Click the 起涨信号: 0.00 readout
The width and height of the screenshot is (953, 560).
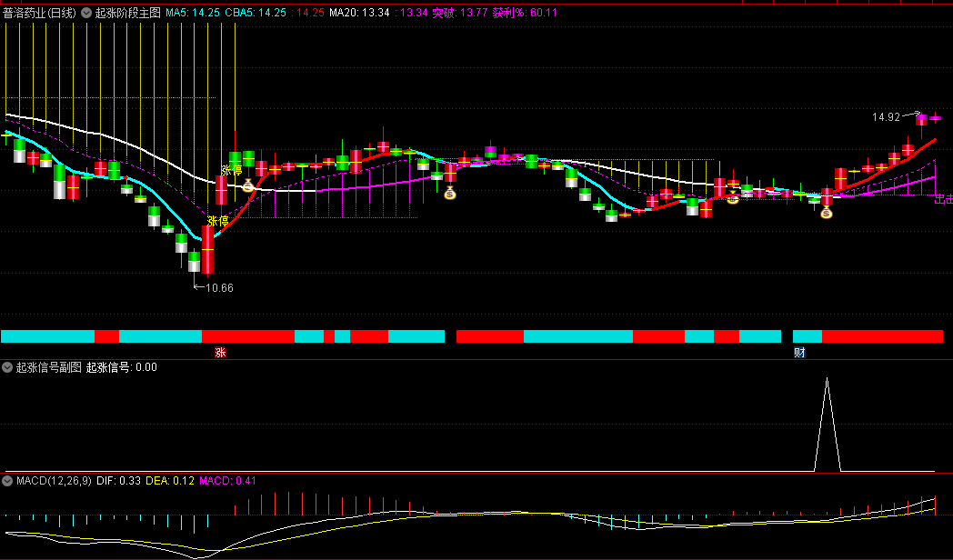coord(122,367)
